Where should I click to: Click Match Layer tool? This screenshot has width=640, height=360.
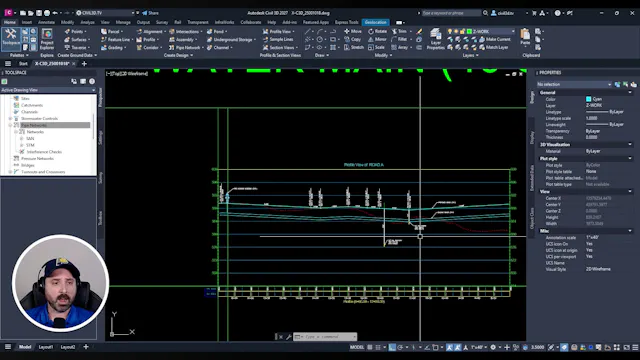(493, 47)
